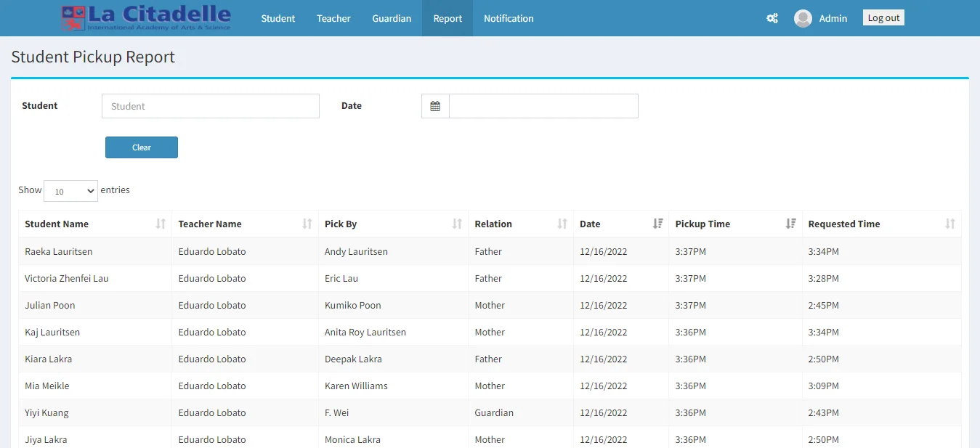Toggle Pickup Time sort order
This screenshot has height=448, width=980.
[x=790, y=224]
